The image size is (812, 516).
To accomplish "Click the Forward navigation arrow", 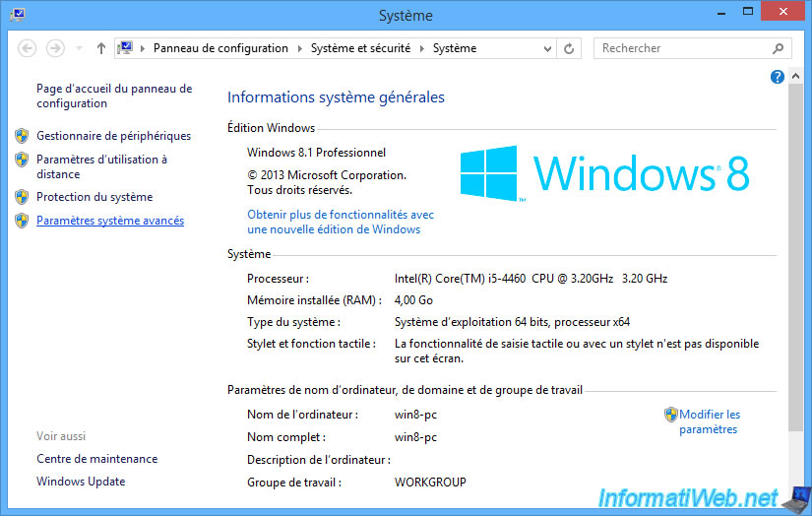I will pos(55,48).
